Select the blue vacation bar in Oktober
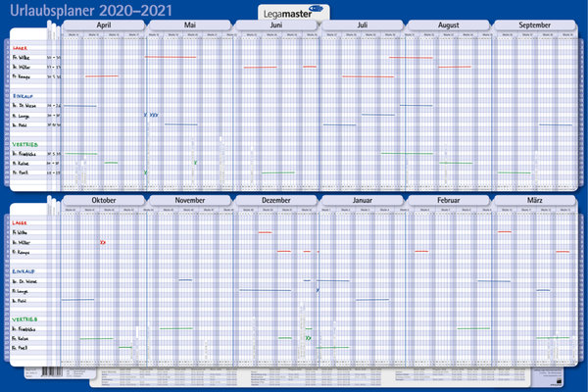Screen dimensions: 588x392 [x=78, y=299]
